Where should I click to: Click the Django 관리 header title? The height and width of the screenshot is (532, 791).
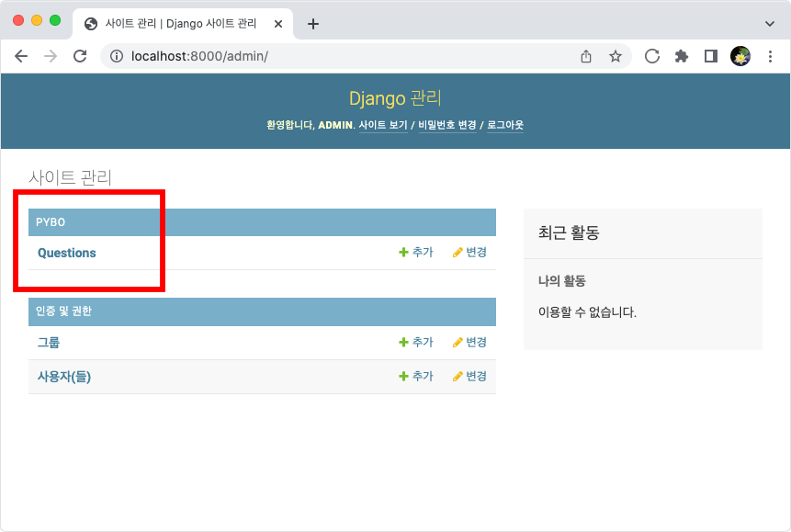(x=395, y=98)
